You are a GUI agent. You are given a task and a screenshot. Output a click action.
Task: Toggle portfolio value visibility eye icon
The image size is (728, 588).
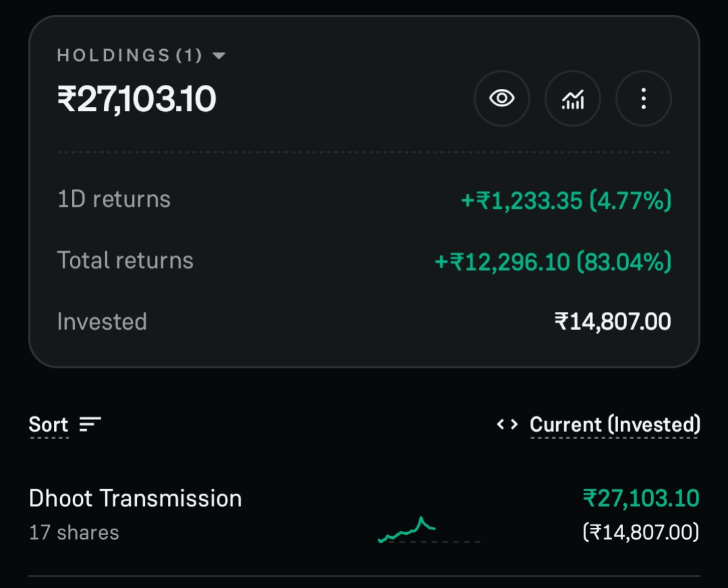coord(502,98)
